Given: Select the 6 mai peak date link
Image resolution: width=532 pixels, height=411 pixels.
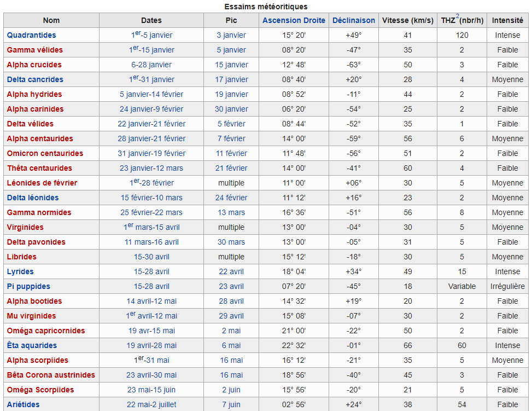Looking at the screenshot, I should 231,345.
